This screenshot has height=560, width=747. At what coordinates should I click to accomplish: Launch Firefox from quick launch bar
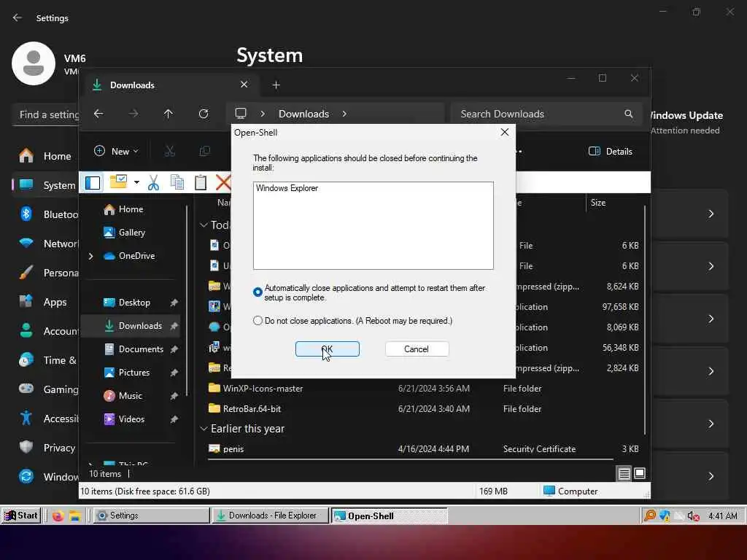point(58,516)
